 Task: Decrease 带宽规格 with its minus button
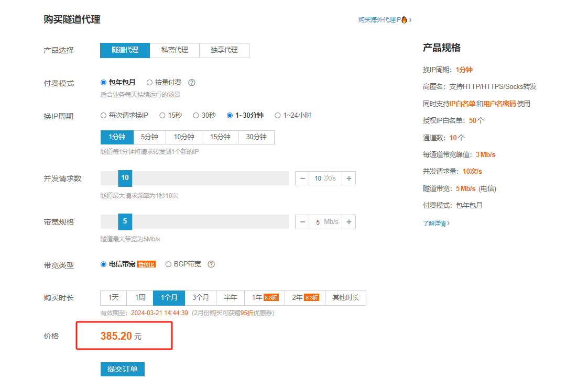point(302,222)
